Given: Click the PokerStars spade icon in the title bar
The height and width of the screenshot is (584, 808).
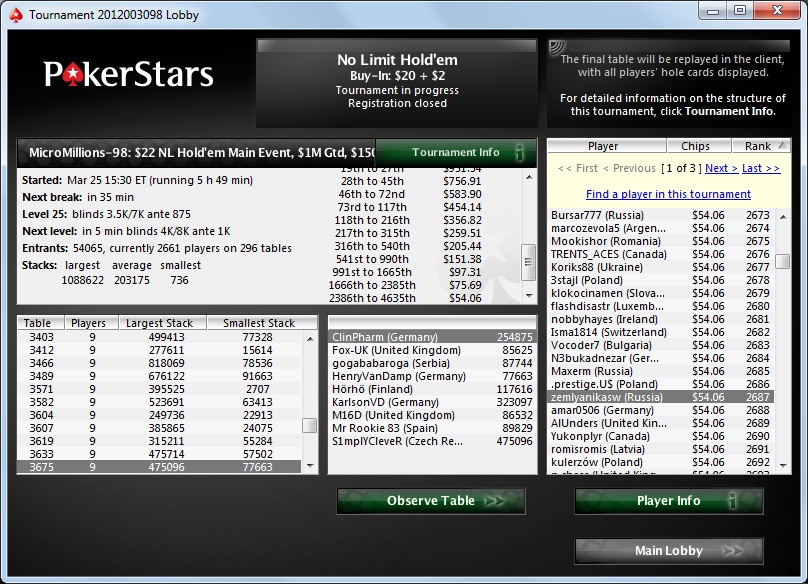Looking at the screenshot, I should (x=16, y=15).
